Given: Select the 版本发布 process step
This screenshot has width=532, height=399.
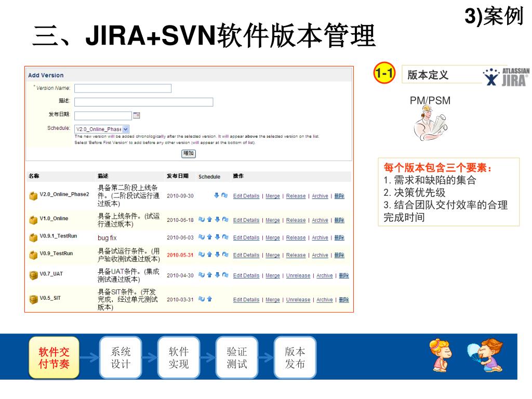Looking at the screenshot, I should pos(295,357).
